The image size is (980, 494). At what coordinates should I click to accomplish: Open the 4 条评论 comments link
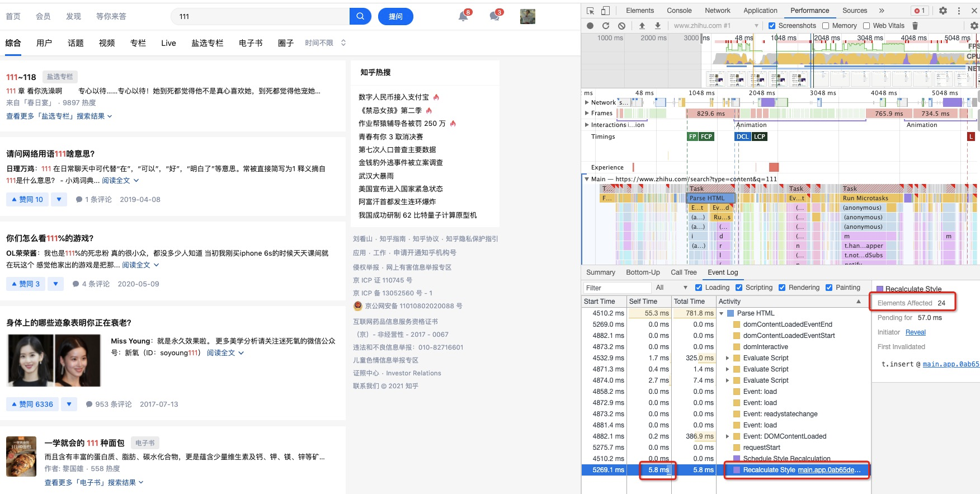(91, 284)
